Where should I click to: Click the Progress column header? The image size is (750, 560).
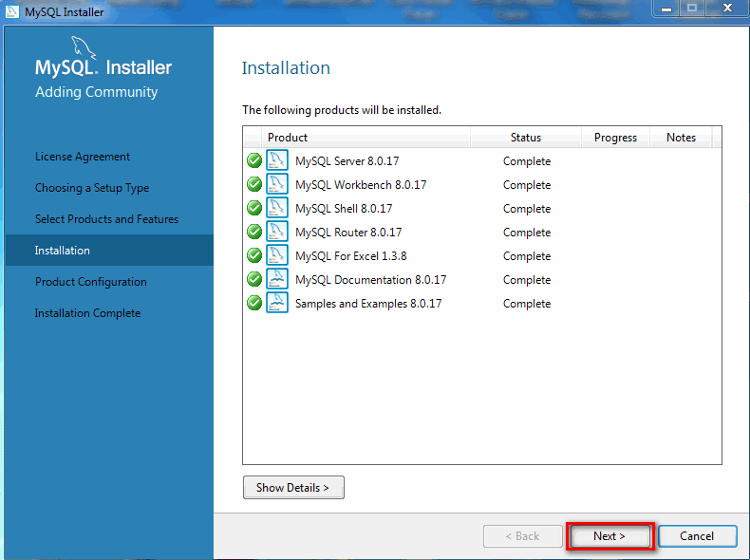[615, 138]
